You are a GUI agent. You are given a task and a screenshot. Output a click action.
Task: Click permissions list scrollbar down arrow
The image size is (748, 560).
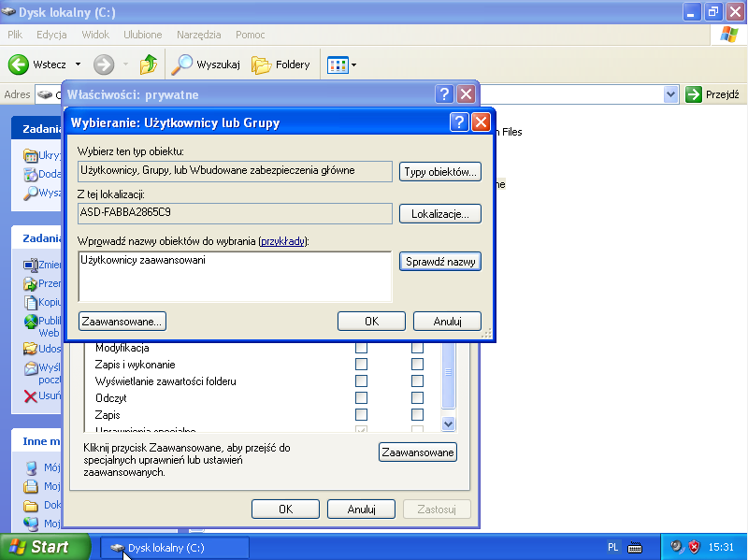point(448,423)
